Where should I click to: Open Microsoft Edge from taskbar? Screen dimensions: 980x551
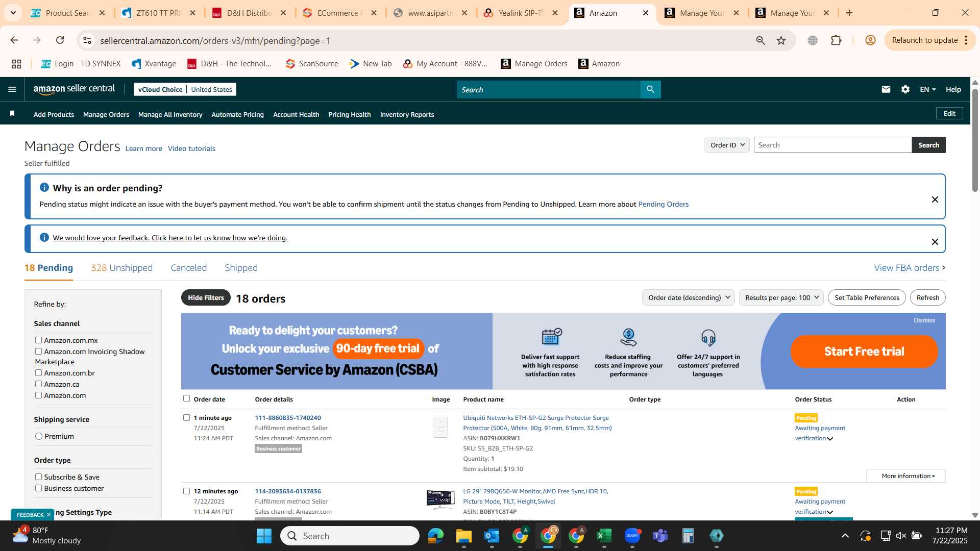436,536
